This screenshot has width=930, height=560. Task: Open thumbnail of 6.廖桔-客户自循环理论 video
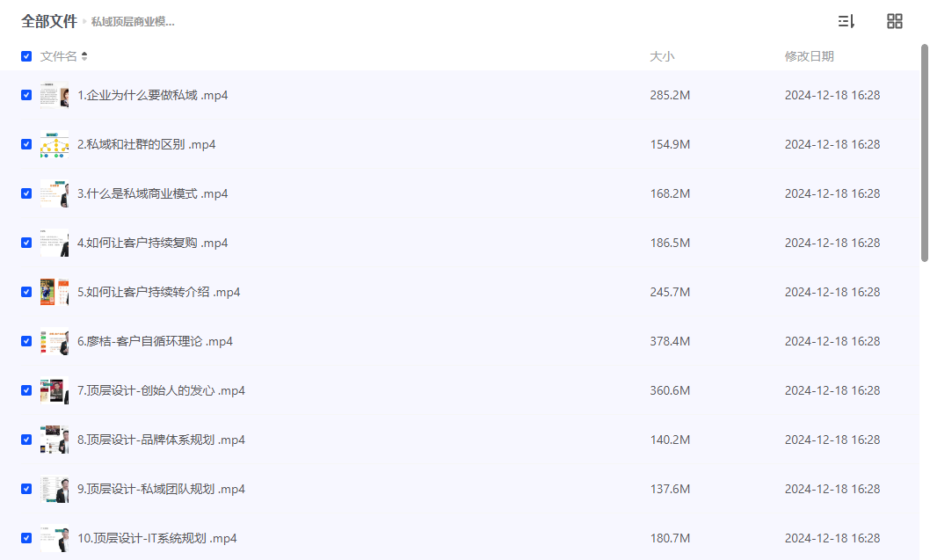point(54,341)
